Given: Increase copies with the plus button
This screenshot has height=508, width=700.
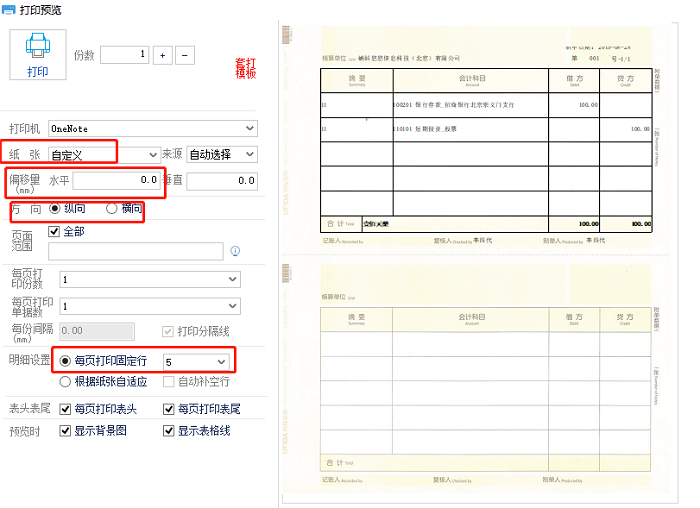Looking at the screenshot, I should tap(163, 54).
